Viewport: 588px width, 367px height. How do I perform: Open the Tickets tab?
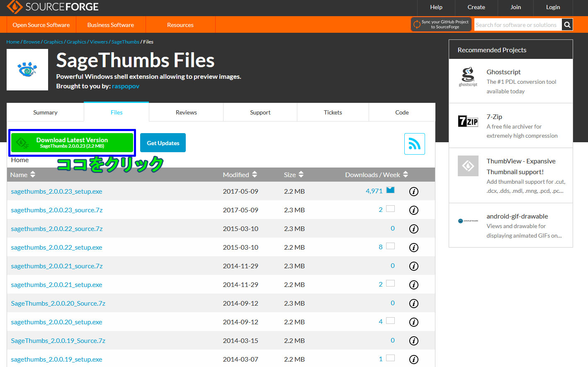pyautogui.click(x=333, y=112)
